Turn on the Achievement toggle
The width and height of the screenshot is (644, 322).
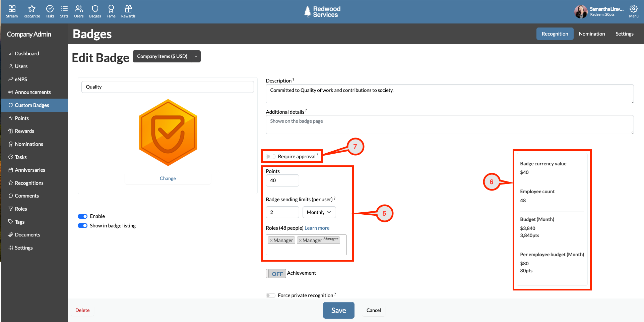(x=275, y=273)
